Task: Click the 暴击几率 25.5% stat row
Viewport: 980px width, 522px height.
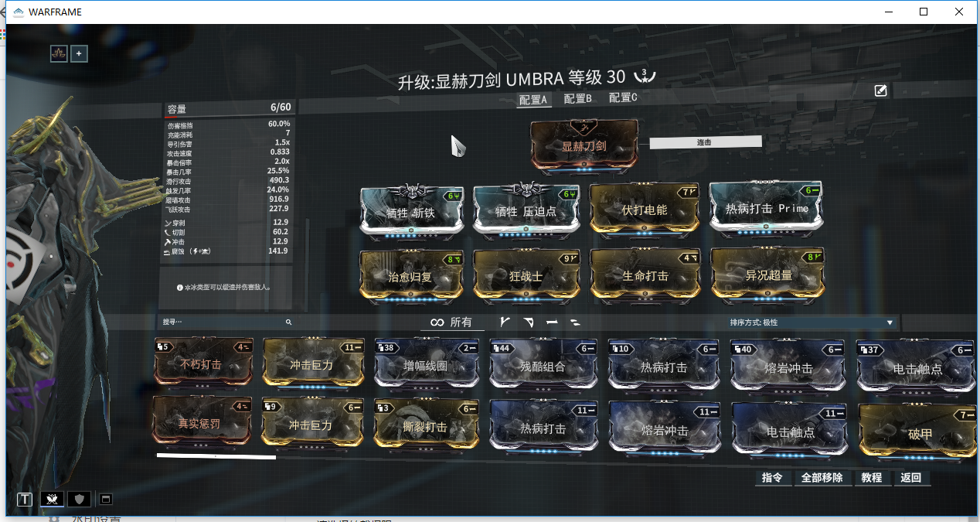Action: (x=229, y=171)
